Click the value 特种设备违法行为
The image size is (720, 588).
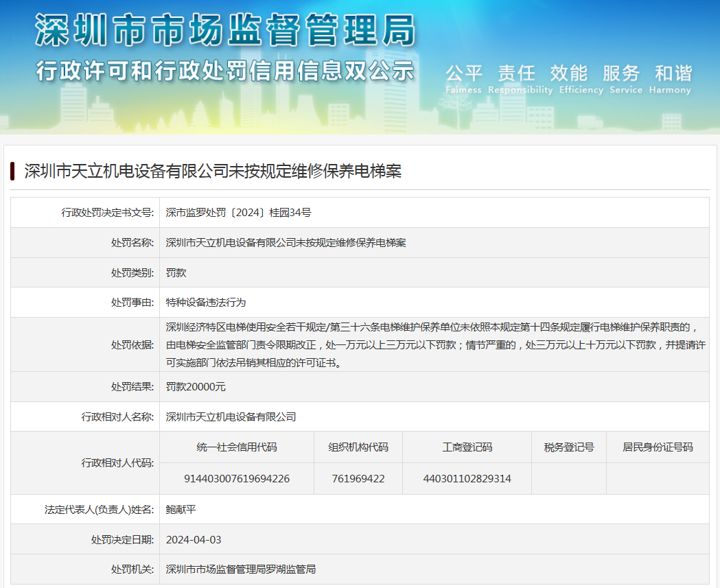[206, 303]
